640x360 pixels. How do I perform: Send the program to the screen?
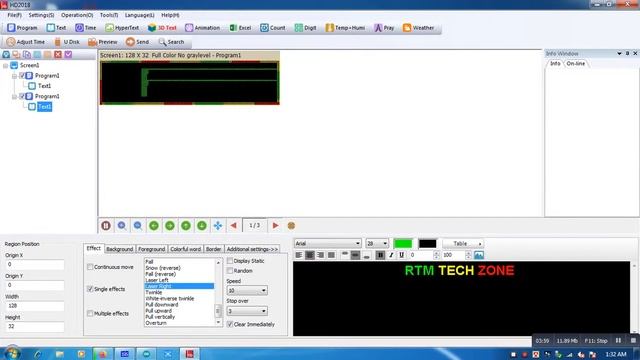137,42
